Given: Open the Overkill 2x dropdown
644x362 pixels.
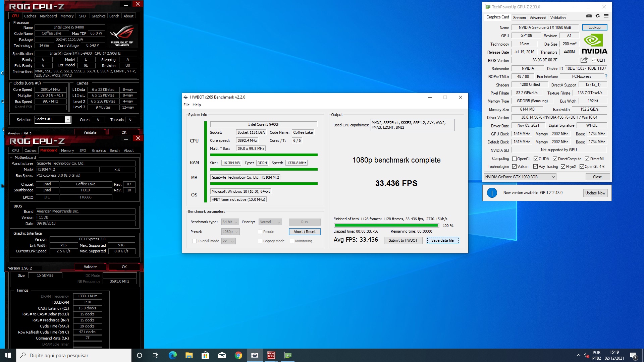Looking at the screenshot, I should point(228,241).
